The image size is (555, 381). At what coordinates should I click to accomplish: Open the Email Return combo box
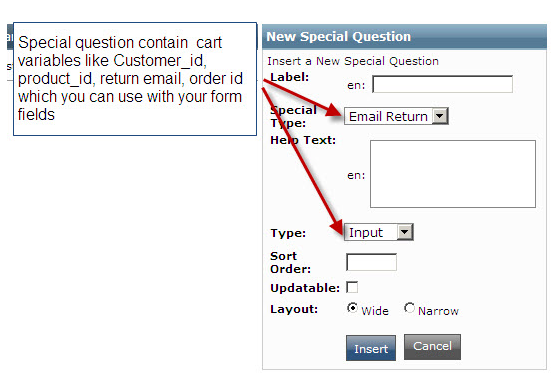pos(396,116)
